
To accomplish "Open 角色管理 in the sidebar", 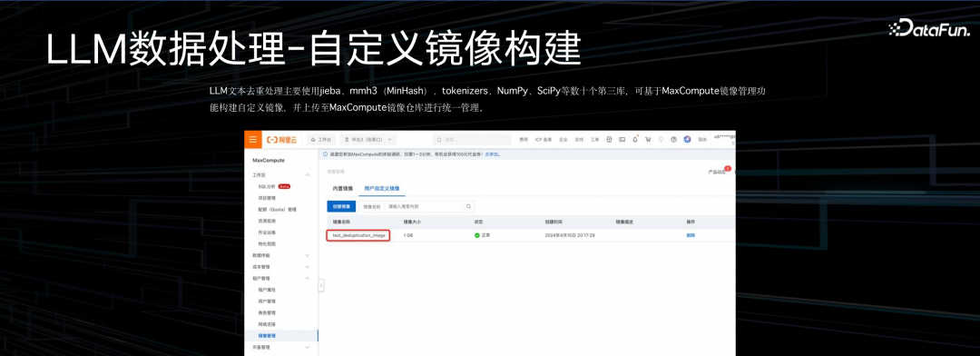I will (x=266, y=312).
